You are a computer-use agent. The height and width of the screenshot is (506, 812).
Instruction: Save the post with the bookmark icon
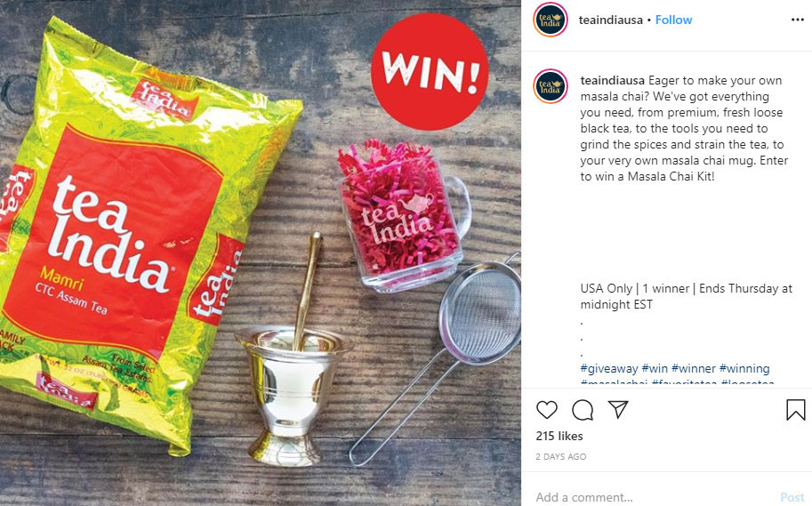tap(795, 410)
